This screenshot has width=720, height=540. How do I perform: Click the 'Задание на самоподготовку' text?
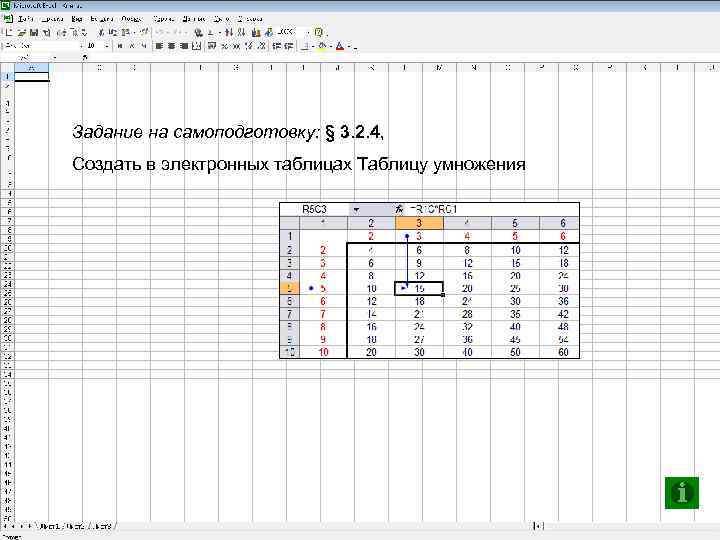[x=196, y=132]
